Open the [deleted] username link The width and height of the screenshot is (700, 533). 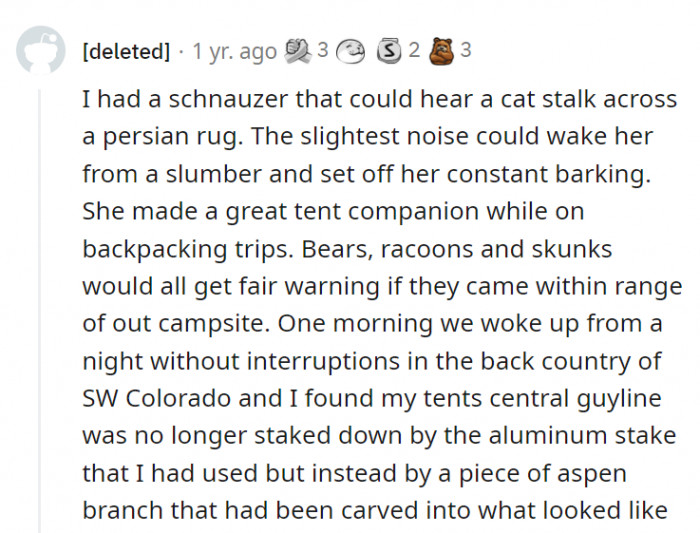point(125,51)
